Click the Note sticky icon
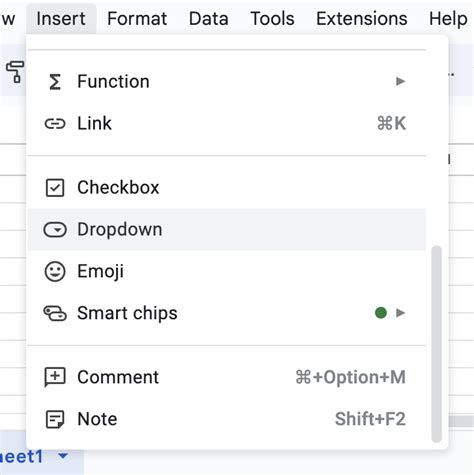474x475 pixels. [x=55, y=419]
